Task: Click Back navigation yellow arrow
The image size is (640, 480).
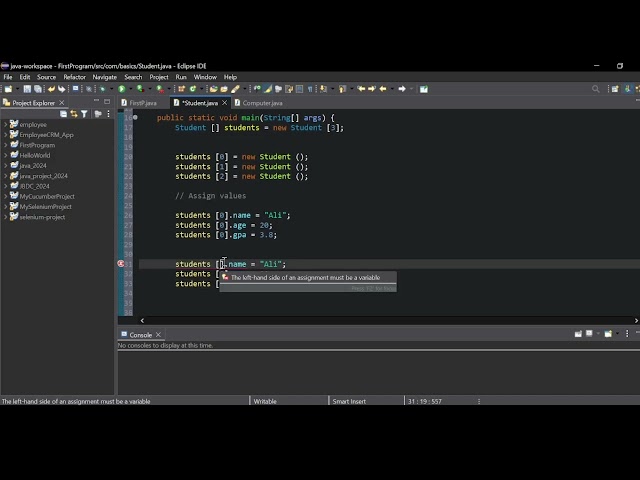Action: [383, 89]
